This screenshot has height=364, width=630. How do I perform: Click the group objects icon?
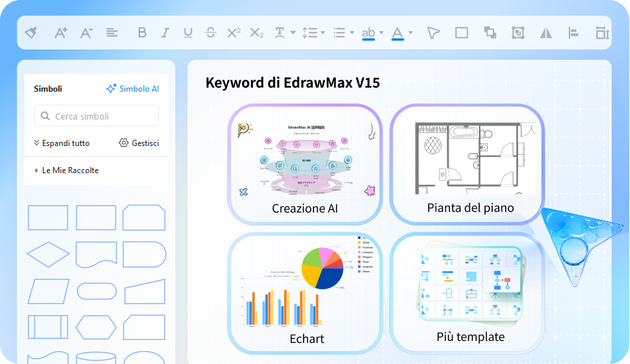[x=518, y=33]
